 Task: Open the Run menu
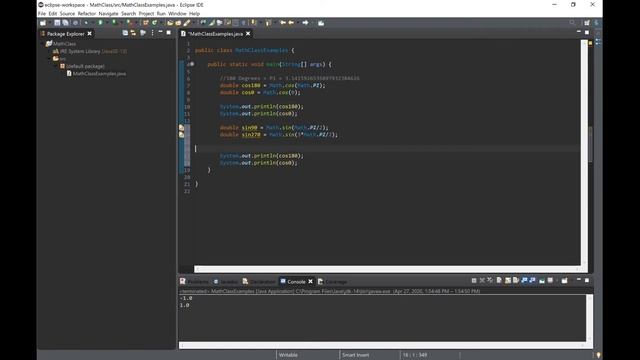click(161, 13)
